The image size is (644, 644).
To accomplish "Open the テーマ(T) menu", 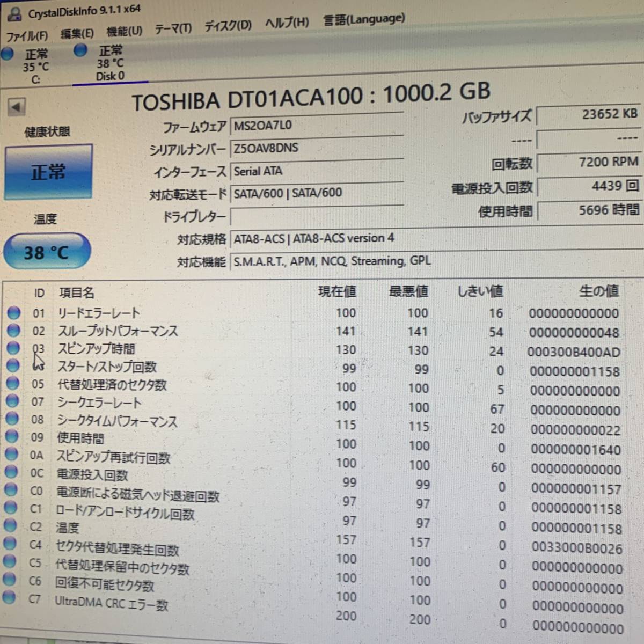I will 173,28.
